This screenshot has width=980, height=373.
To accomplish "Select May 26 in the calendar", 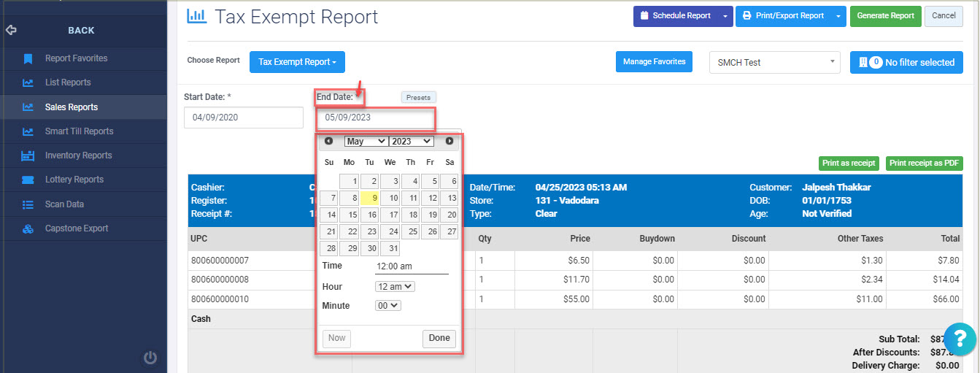I will 430,231.
